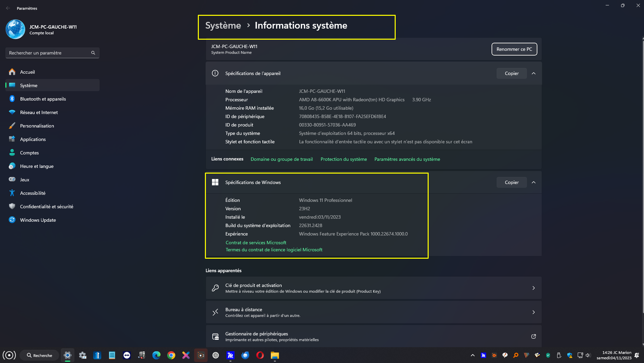Image resolution: width=644 pixels, height=363 pixels.
Task: Click the Gestionnaire de périphériques icon
Action: (215, 336)
